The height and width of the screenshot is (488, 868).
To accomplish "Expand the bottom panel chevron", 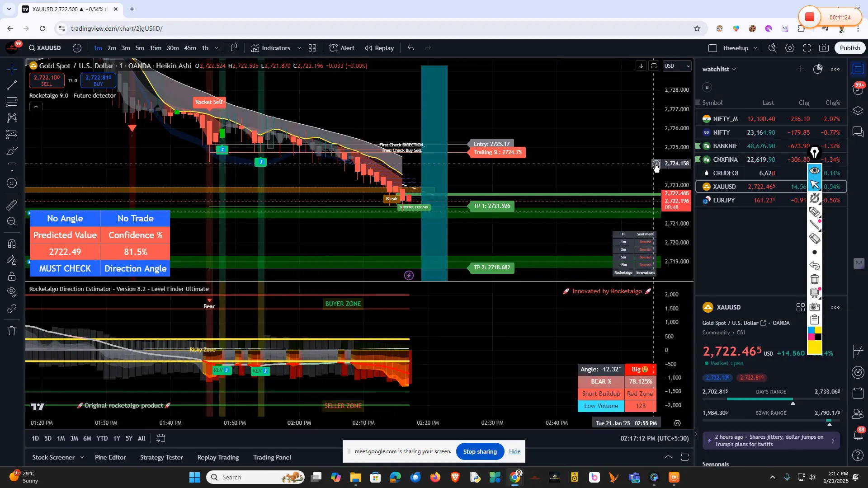I will 668,457.
